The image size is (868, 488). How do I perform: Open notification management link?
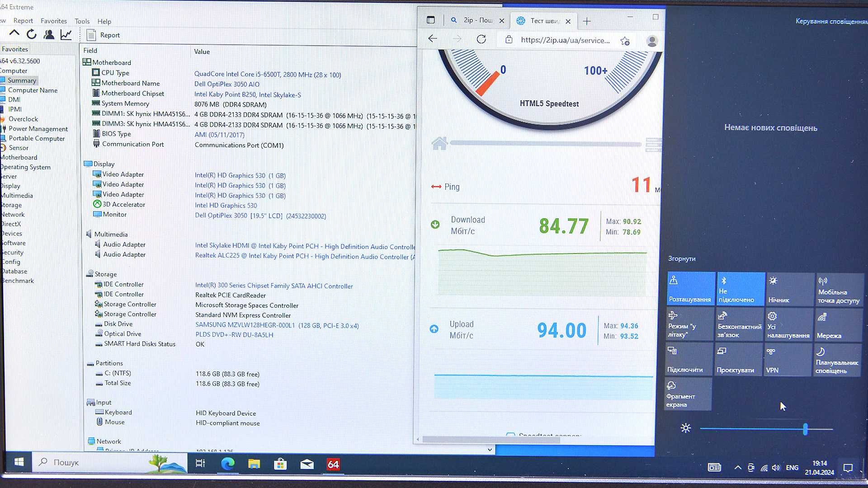tap(831, 21)
